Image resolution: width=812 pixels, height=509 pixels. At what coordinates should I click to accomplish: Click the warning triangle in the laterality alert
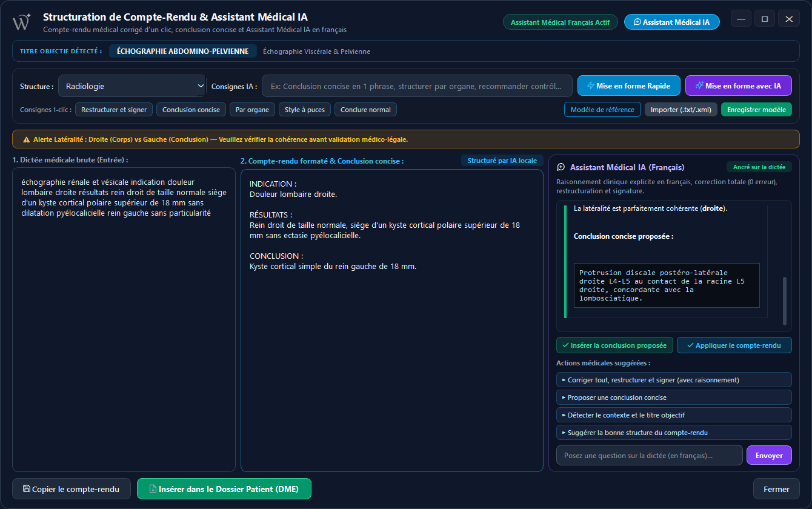27,139
